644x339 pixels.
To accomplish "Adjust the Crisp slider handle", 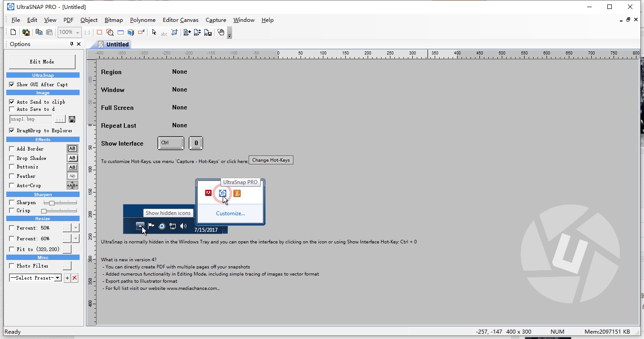I will pos(44,211).
